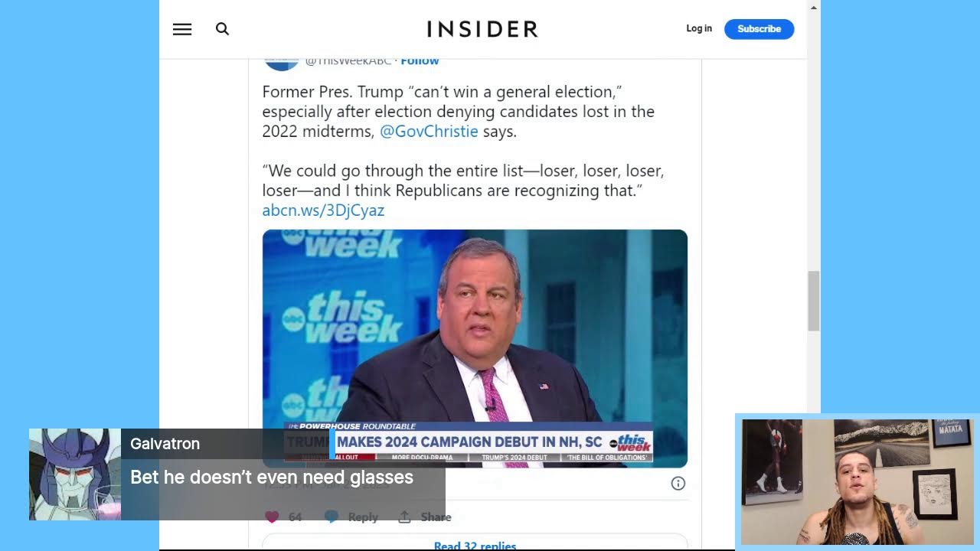This screenshot has width=980, height=551.
Task: Share the tweet via share icon
Action: (404, 517)
